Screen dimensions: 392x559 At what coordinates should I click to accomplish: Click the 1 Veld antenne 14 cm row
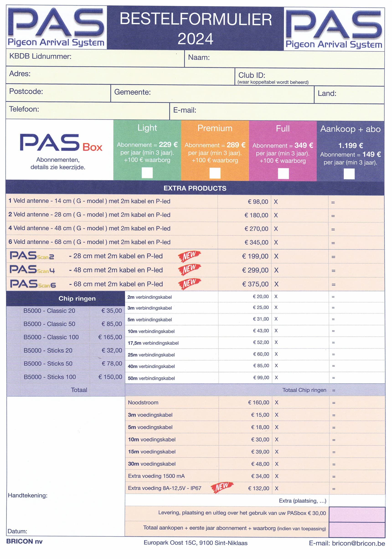195,202
